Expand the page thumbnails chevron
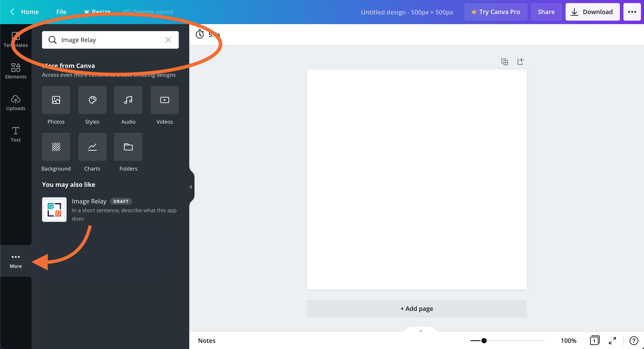644x349 pixels. [x=421, y=331]
